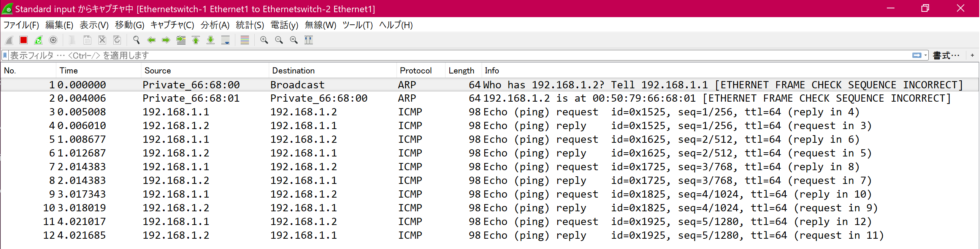Open the 分析(A) menu

[215, 25]
